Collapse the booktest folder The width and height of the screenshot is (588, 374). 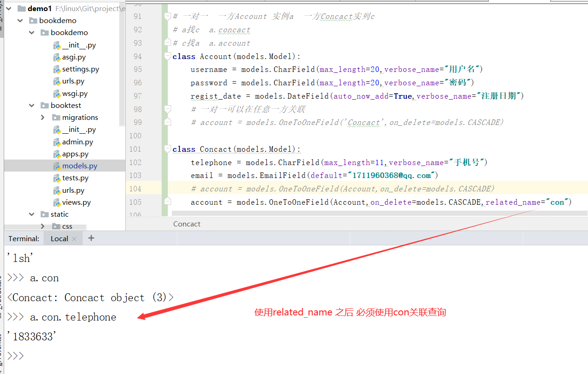(32, 105)
